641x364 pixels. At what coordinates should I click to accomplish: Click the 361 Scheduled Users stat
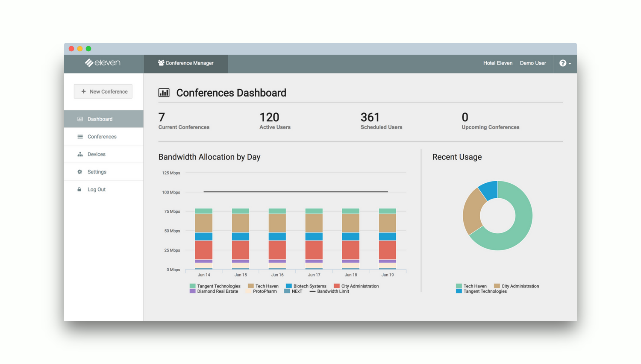pos(381,120)
